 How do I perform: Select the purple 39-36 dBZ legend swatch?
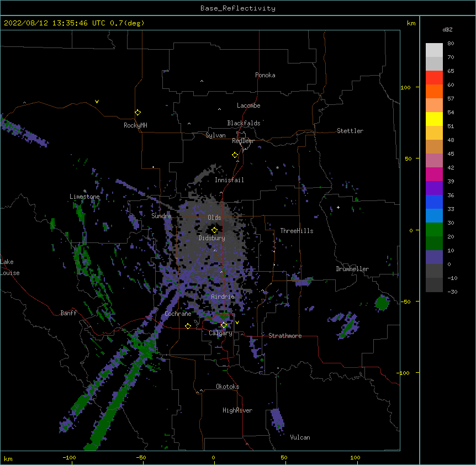(434, 188)
